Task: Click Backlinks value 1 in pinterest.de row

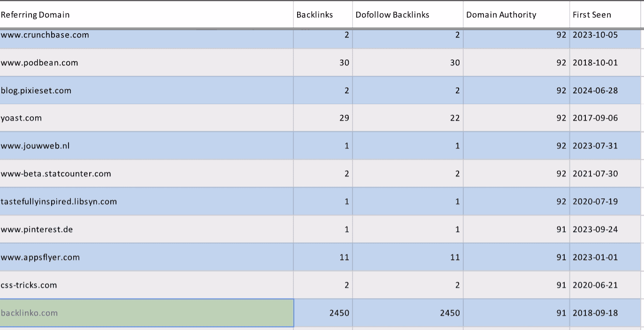Action: coord(323,229)
